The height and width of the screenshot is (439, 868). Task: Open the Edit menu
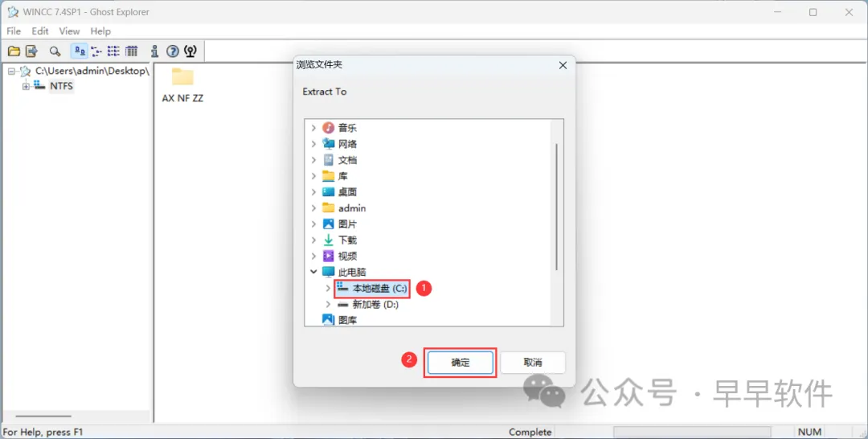point(40,31)
